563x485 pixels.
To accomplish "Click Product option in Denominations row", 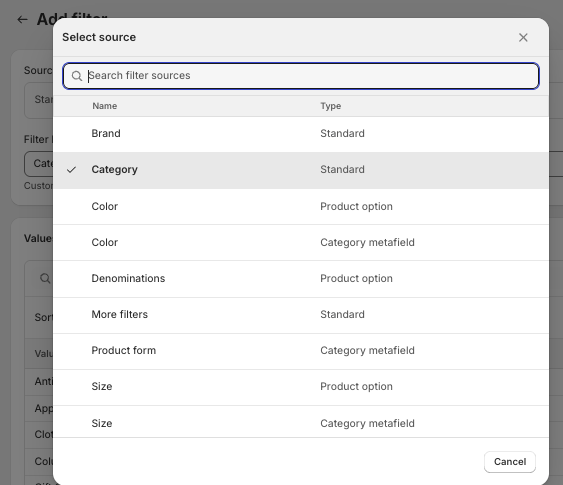I will tap(356, 279).
